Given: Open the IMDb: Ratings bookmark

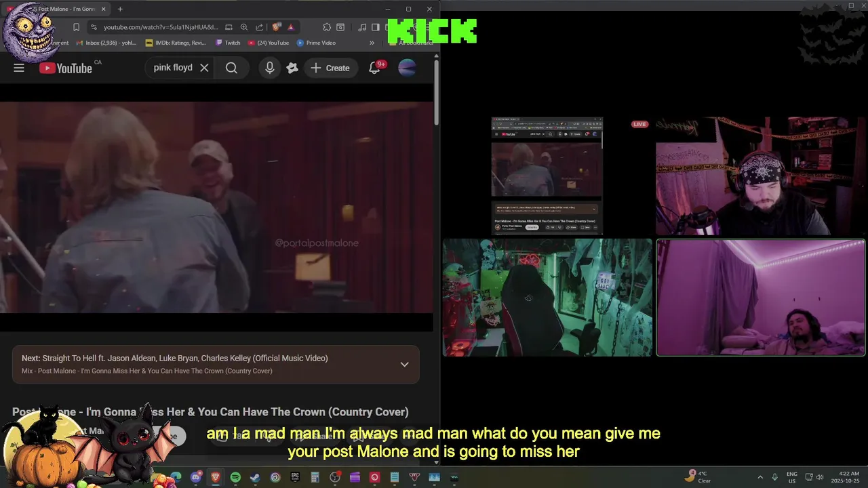Looking at the screenshot, I should pyautogui.click(x=176, y=43).
